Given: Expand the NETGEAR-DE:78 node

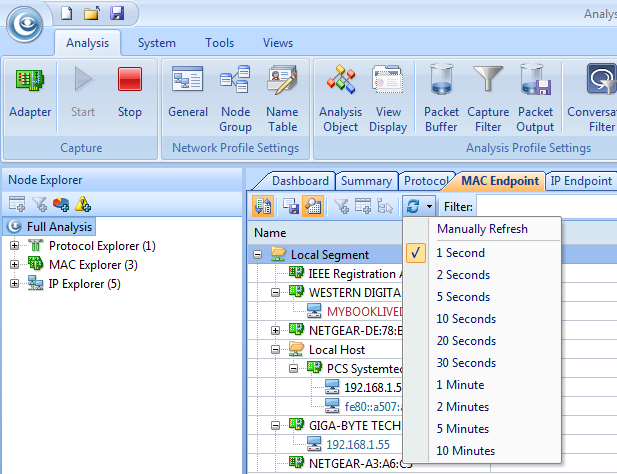Looking at the screenshot, I should point(275,331).
